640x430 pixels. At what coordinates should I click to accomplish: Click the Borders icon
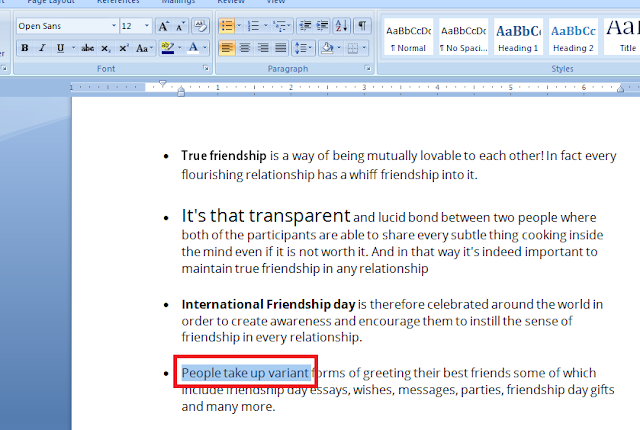pos(353,48)
